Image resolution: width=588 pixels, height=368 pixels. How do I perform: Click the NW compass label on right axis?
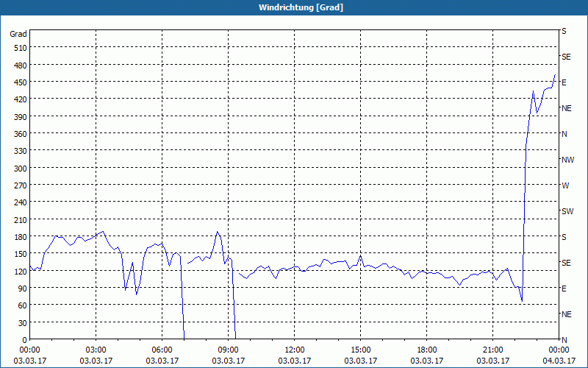567,160
